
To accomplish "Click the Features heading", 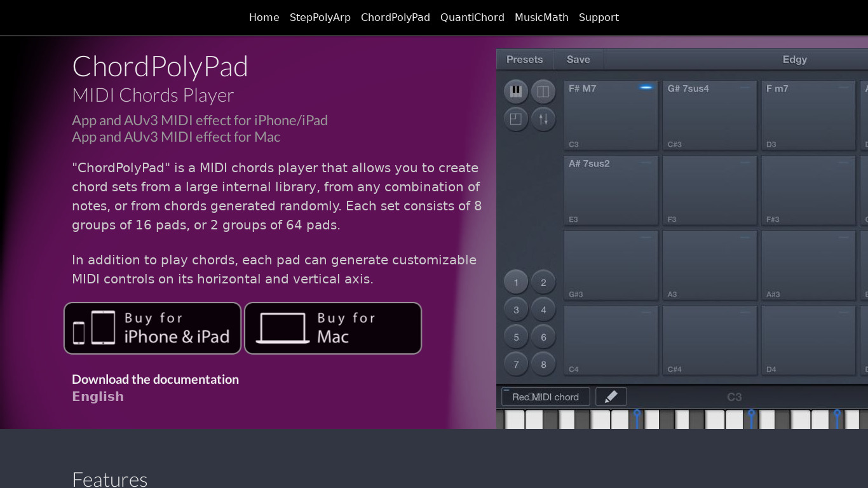I will coord(110,479).
